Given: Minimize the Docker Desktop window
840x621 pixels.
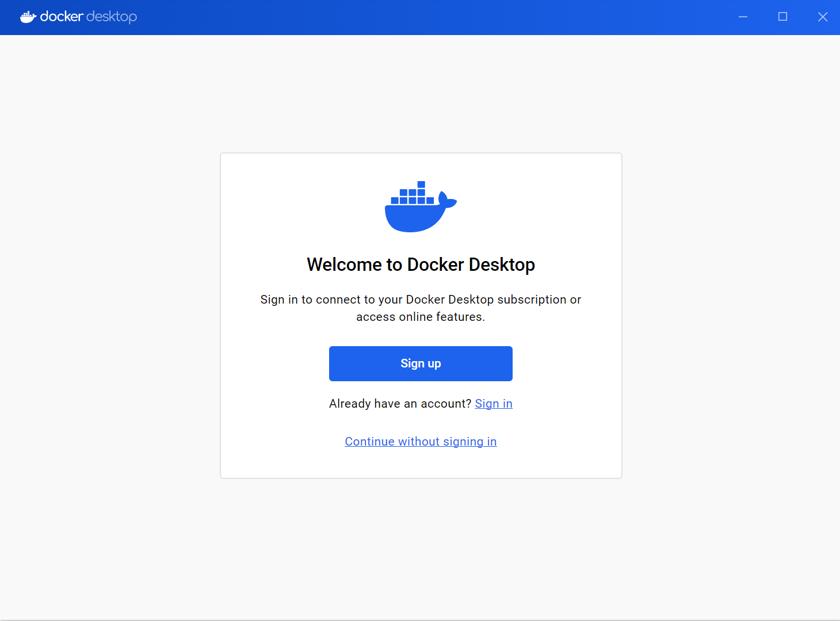Looking at the screenshot, I should [743, 17].
